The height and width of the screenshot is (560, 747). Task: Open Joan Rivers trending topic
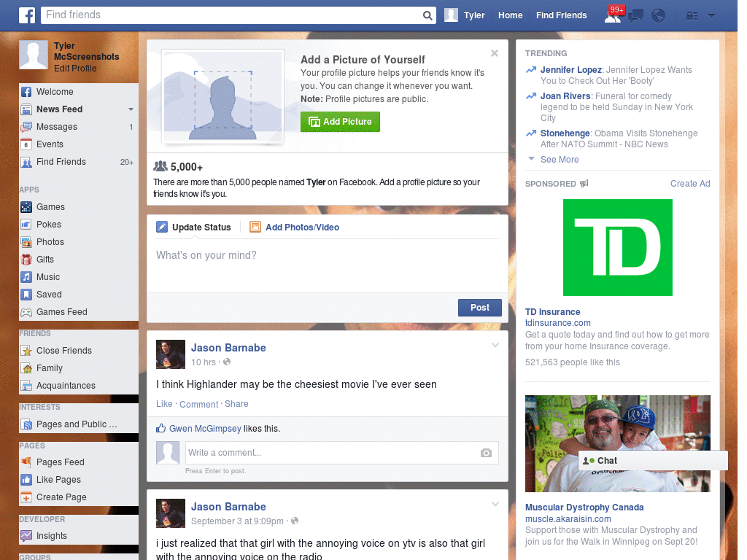(565, 96)
